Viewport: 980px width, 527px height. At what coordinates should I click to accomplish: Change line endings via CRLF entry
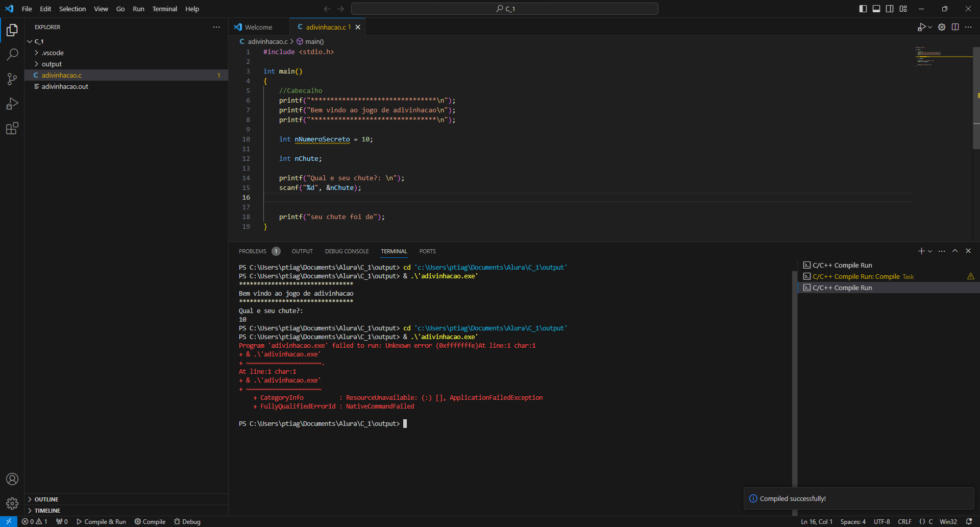pos(904,521)
